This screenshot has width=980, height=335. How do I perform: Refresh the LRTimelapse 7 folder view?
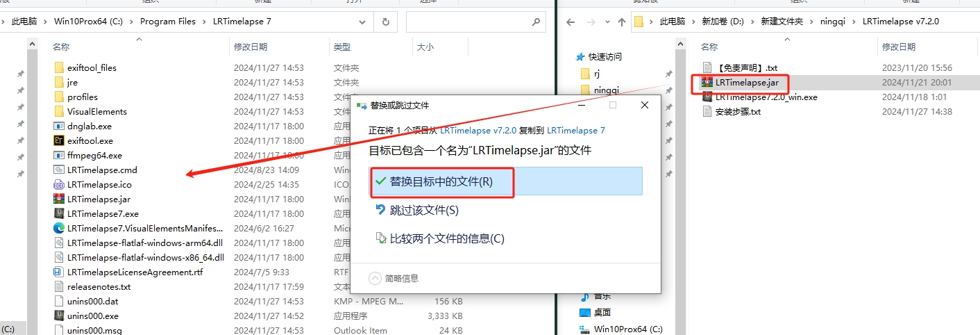click(385, 22)
